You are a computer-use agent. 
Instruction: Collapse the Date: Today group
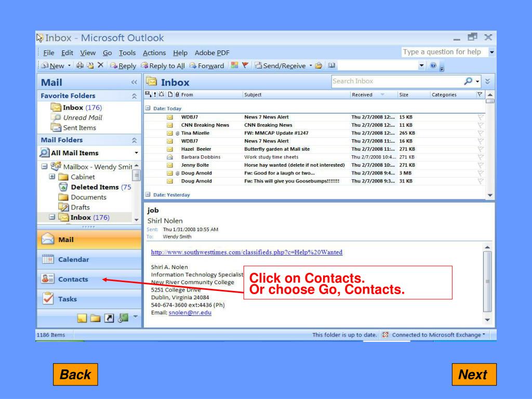[148, 108]
